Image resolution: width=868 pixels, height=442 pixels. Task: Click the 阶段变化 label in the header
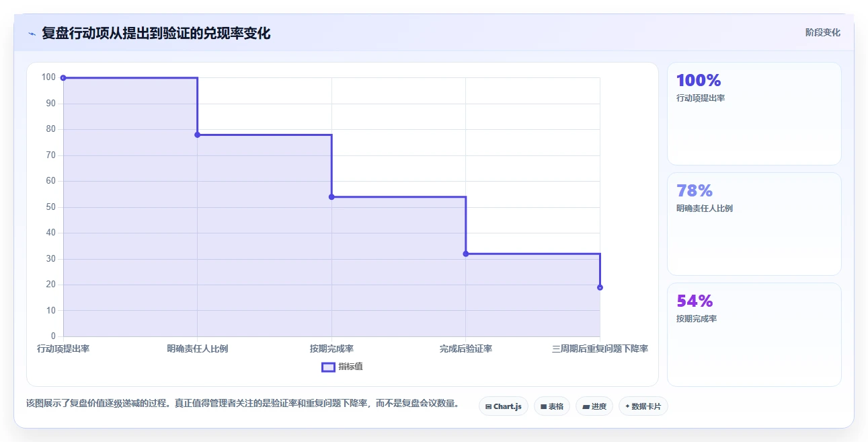tap(822, 32)
